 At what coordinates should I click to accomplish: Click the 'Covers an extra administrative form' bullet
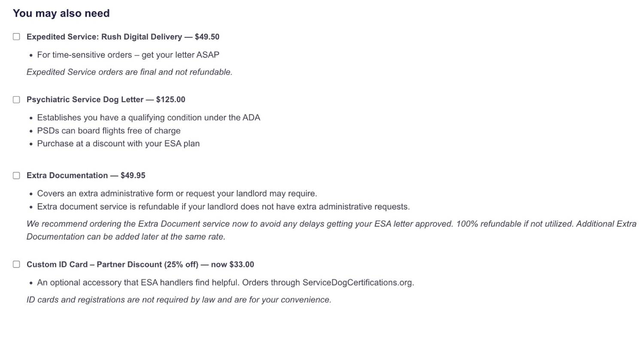tap(177, 194)
